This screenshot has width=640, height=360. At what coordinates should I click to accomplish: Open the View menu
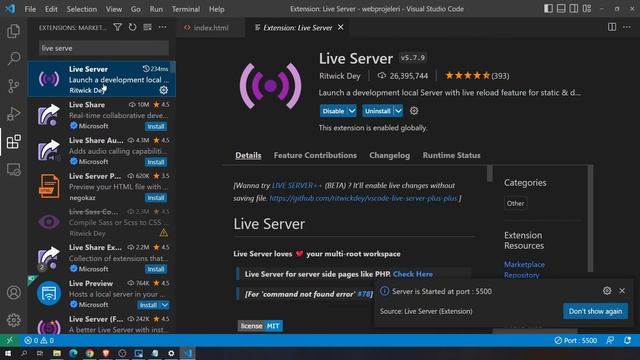[x=114, y=9]
